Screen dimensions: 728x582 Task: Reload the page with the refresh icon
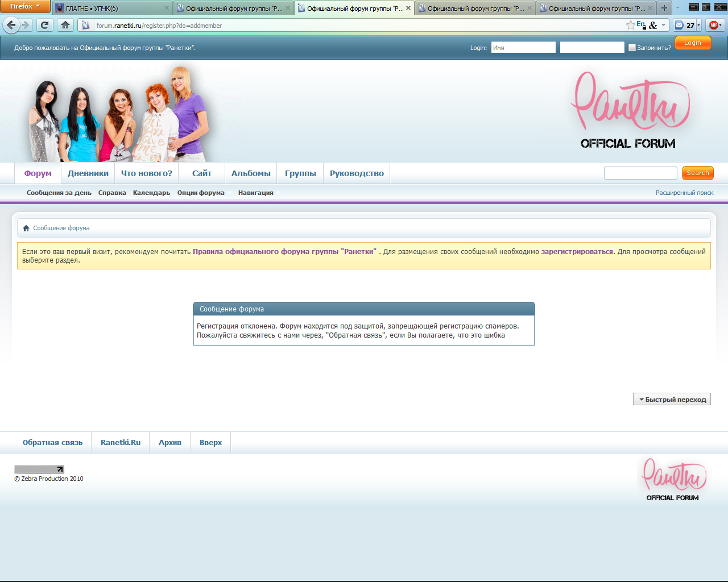(x=44, y=25)
